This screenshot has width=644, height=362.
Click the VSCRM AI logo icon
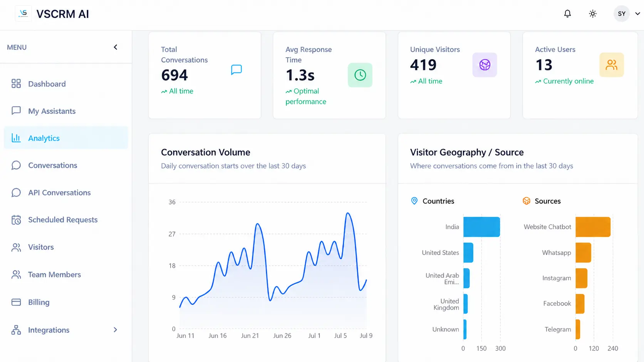click(23, 14)
